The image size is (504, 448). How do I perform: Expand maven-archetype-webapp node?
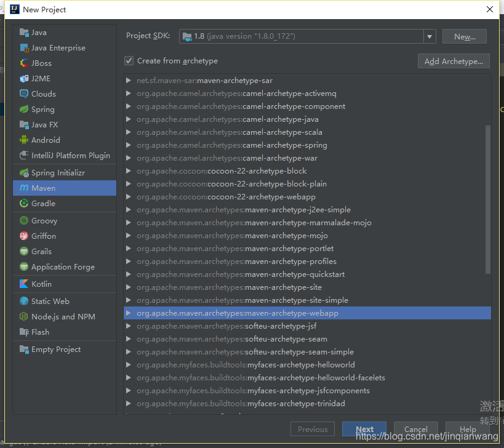pyautogui.click(x=128, y=313)
